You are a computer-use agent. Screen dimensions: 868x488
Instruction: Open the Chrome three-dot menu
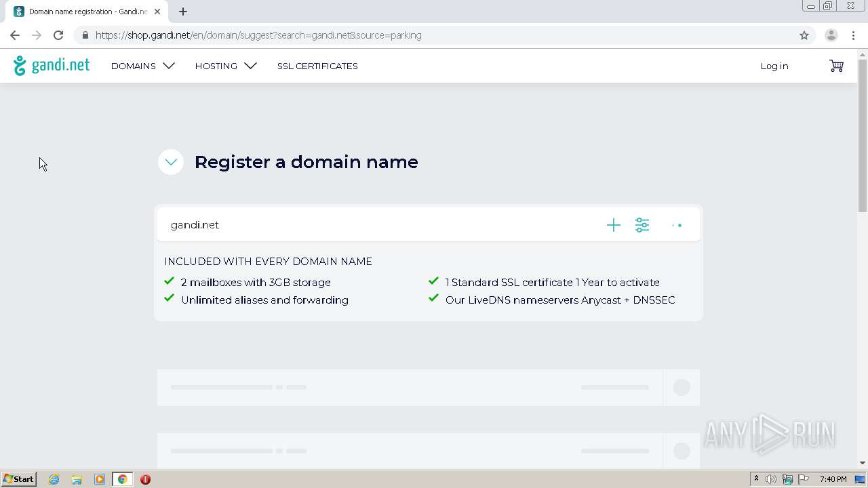click(x=853, y=35)
